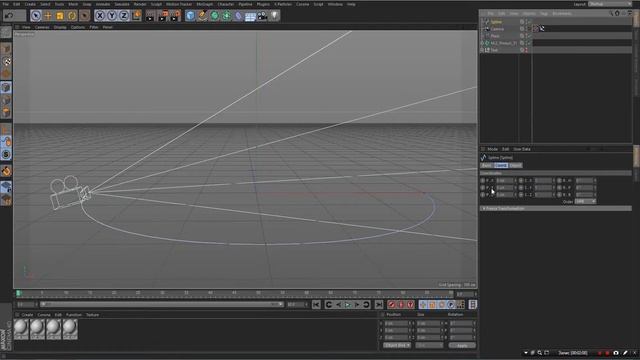Render to Picture Viewer
Image resolution: width=640 pixels, height=360 pixels.
tap(163, 16)
